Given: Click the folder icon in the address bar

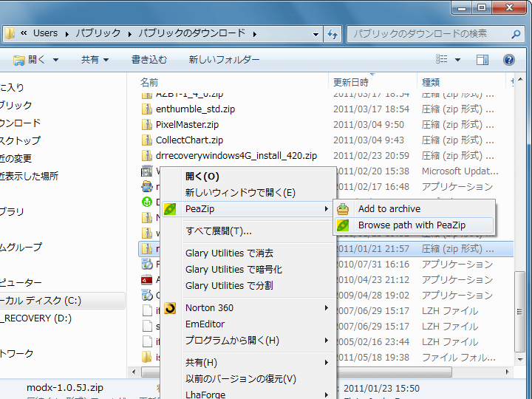Looking at the screenshot, I should click(x=10, y=33).
